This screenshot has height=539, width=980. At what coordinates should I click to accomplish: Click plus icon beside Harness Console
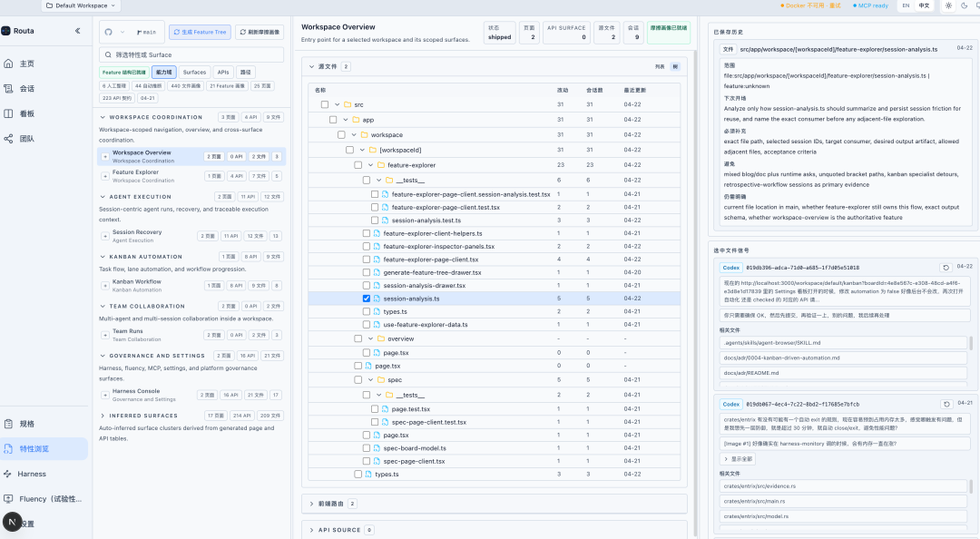click(x=105, y=396)
